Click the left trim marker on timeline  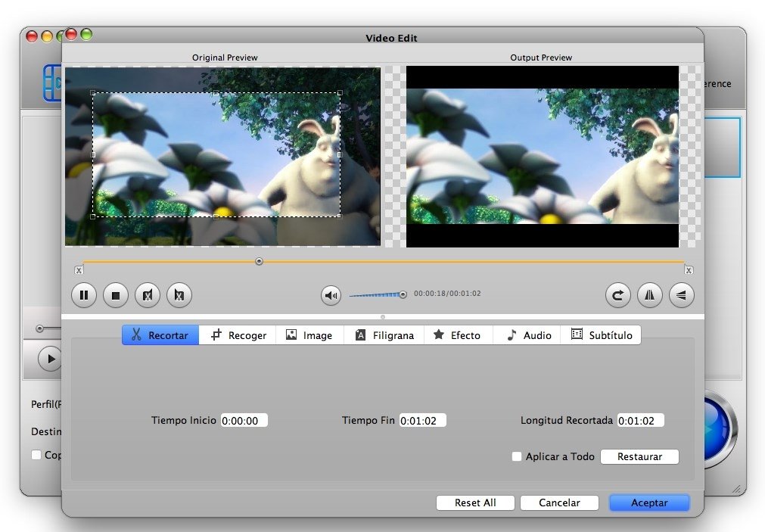[79, 270]
